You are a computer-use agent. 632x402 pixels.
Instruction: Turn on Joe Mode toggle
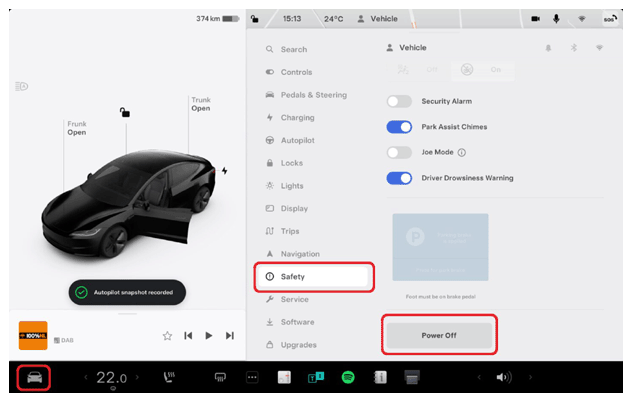click(399, 152)
